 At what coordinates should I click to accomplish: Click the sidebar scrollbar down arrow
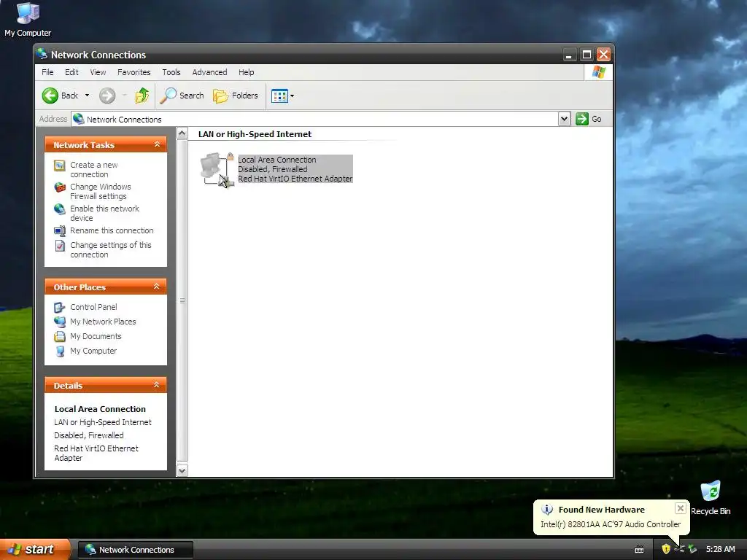(182, 471)
